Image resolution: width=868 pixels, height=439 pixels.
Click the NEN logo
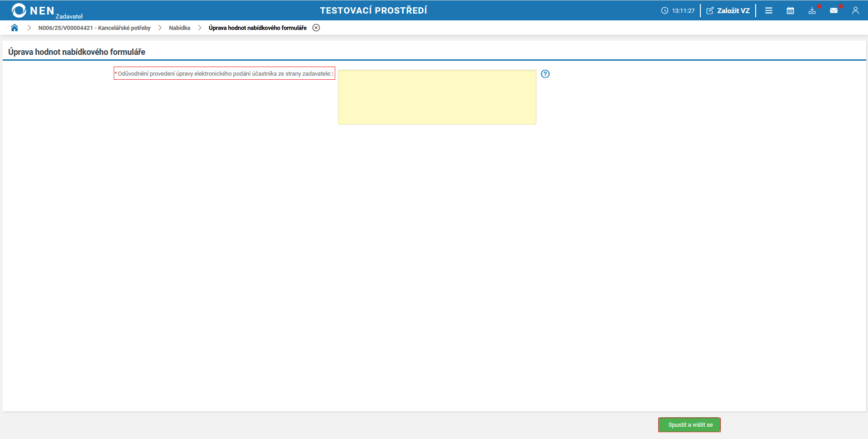pos(33,10)
